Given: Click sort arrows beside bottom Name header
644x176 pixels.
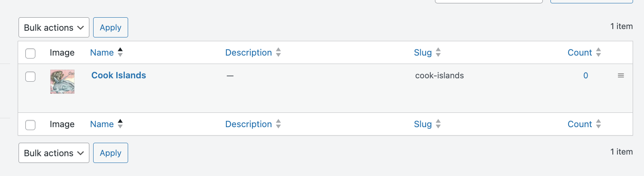Looking at the screenshot, I should coord(120,124).
